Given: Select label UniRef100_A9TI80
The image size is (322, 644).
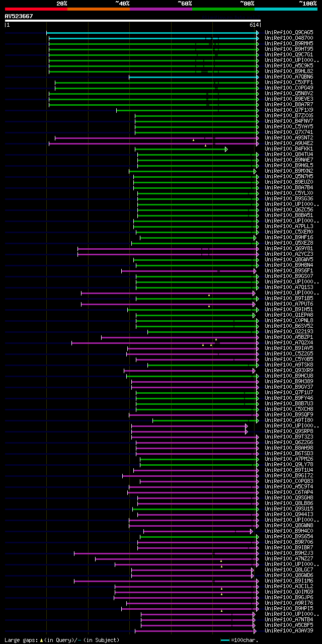Looking at the screenshot, I should point(288,420).
